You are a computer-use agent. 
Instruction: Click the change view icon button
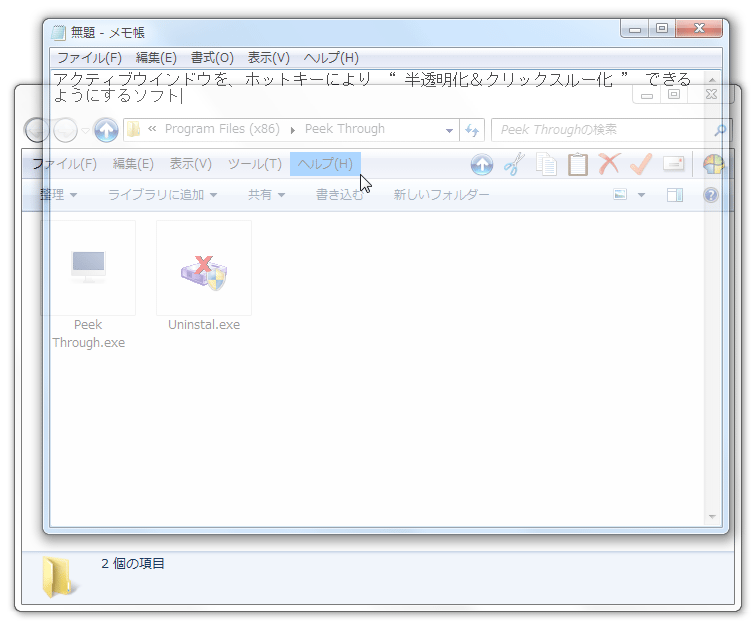(620, 195)
